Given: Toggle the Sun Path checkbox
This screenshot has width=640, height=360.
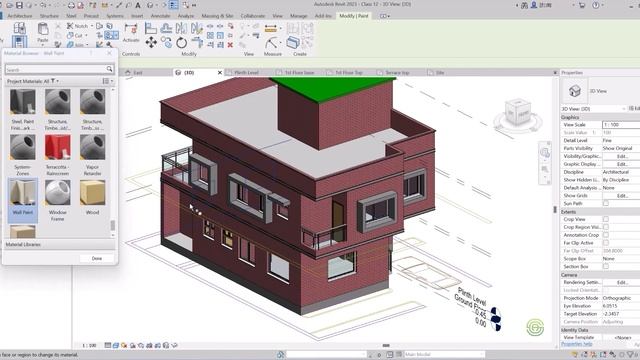Looking at the screenshot, I should (606, 203).
